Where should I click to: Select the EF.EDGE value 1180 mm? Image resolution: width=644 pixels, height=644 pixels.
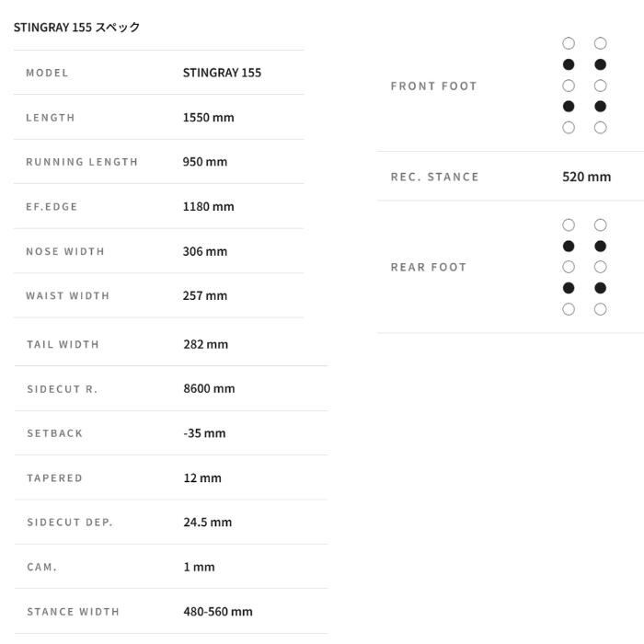pos(208,206)
